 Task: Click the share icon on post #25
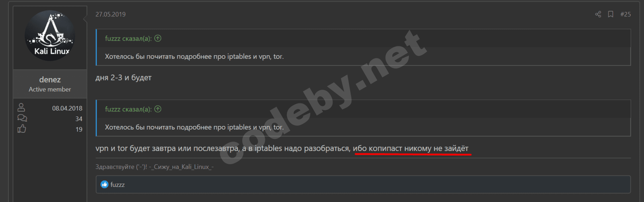(x=598, y=14)
